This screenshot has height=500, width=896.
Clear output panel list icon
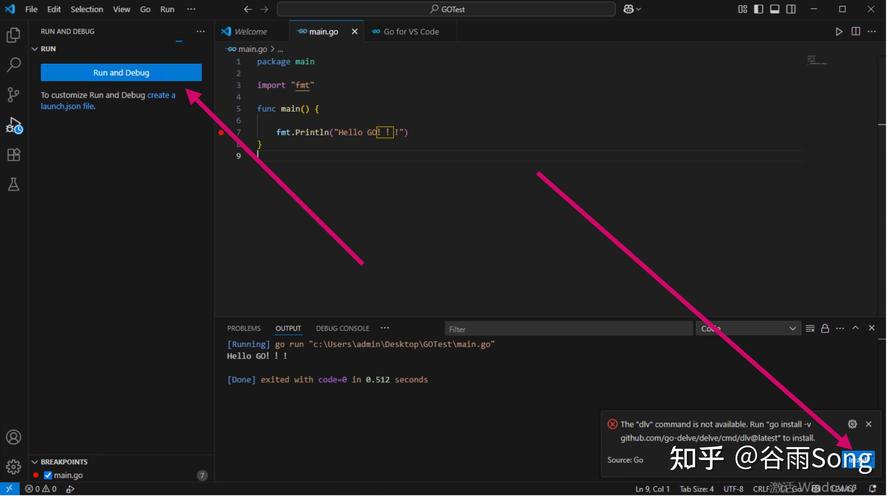[810, 329]
